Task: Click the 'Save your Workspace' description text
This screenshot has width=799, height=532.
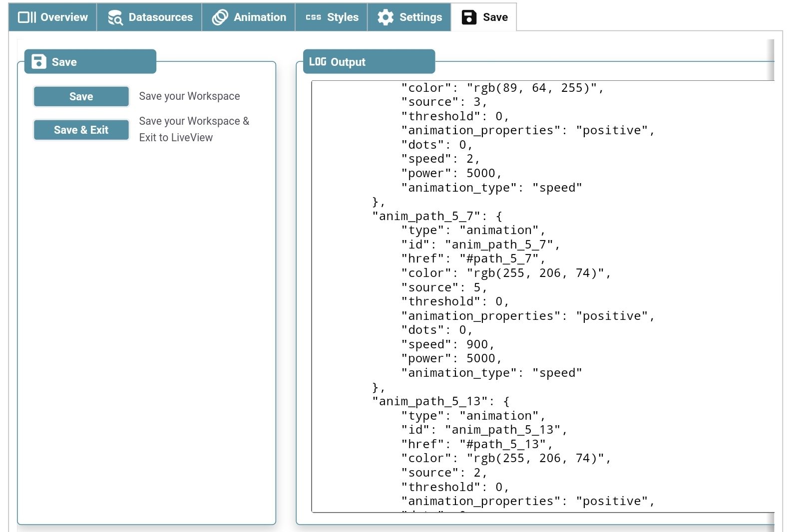Action: click(189, 96)
